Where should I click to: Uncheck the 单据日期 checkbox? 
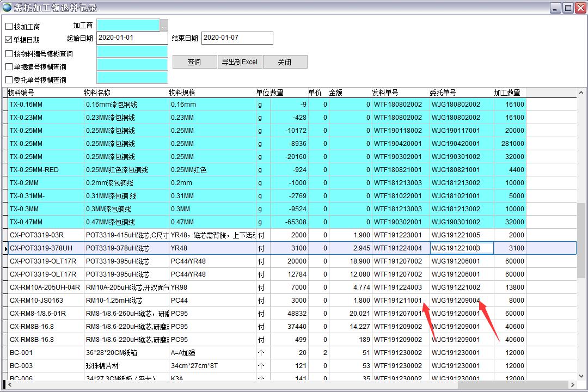9,40
